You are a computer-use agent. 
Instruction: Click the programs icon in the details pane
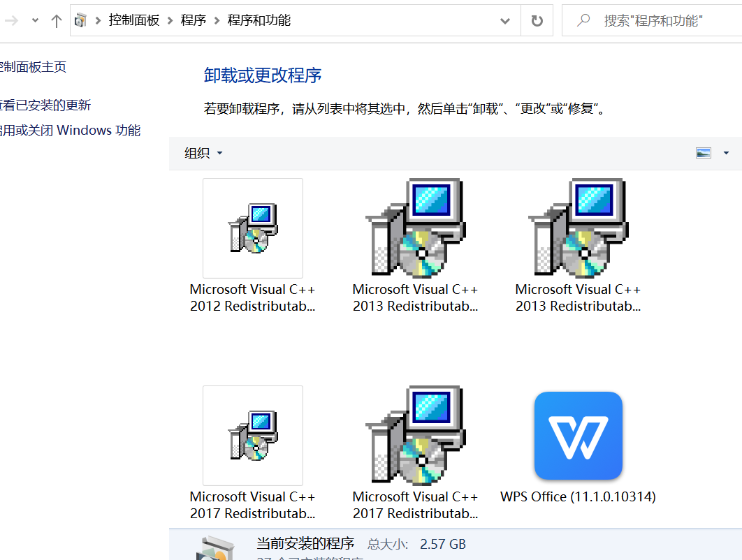215,549
